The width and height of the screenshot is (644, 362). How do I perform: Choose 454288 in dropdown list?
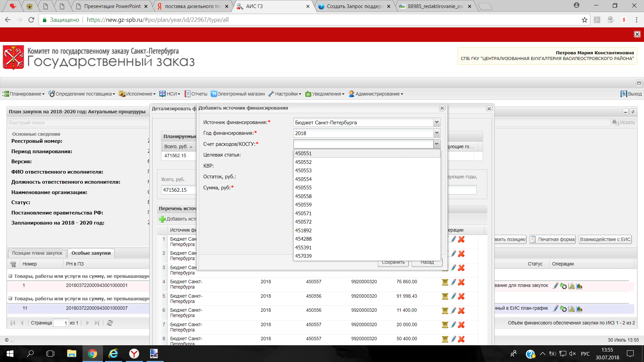pos(304,239)
